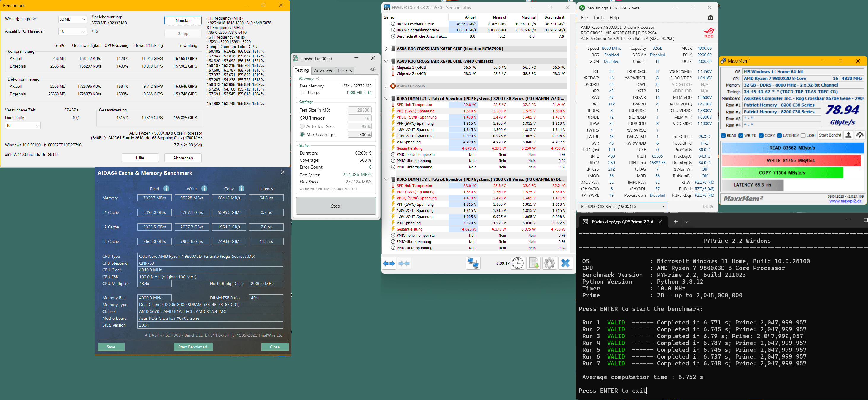The width and height of the screenshot is (868, 400).
Task: Open terminal tab dropdown chevron
Action: (687, 222)
